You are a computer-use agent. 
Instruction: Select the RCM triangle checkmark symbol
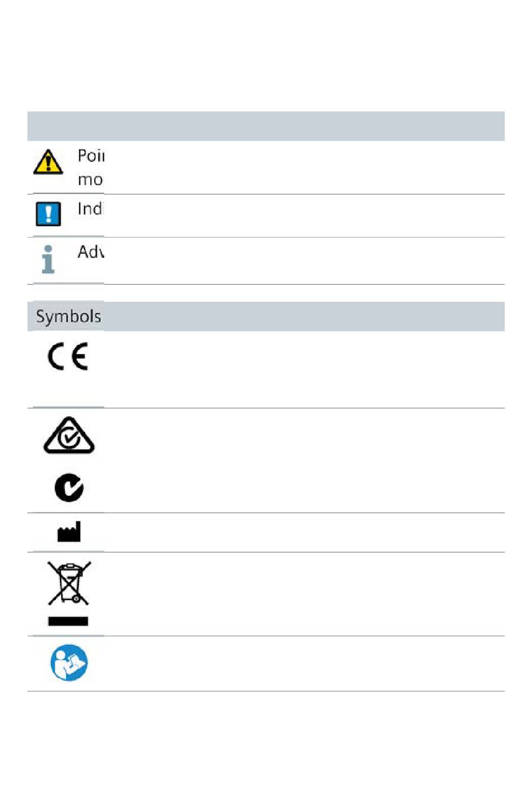pyautogui.click(x=69, y=435)
